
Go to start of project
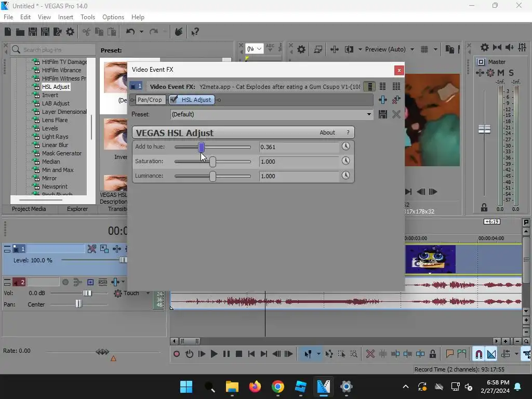pyautogui.click(x=251, y=354)
